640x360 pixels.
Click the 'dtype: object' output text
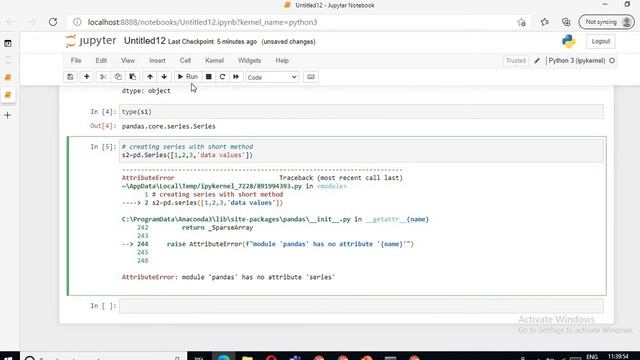[146, 91]
